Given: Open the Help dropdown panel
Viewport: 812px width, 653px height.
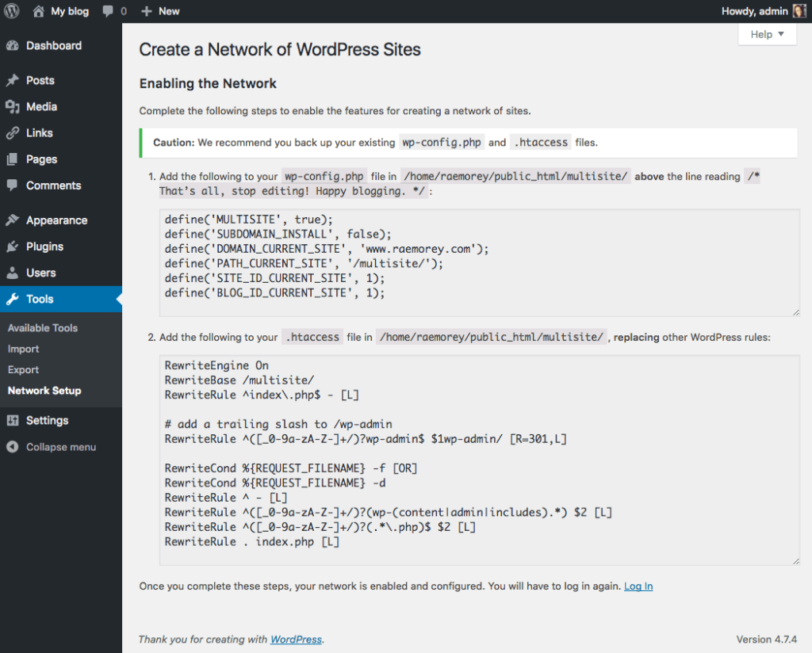Looking at the screenshot, I should click(x=766, y=34).
